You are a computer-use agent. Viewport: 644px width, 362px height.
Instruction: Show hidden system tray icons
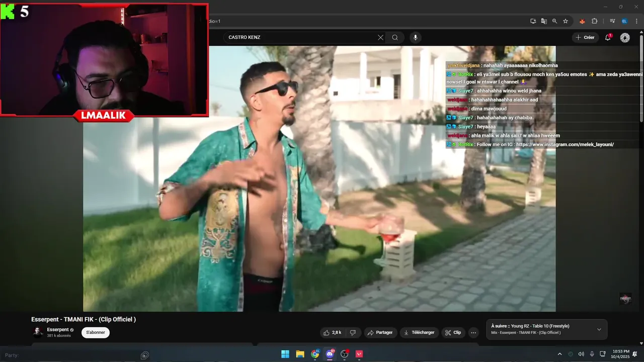click(x=559, y=354)
